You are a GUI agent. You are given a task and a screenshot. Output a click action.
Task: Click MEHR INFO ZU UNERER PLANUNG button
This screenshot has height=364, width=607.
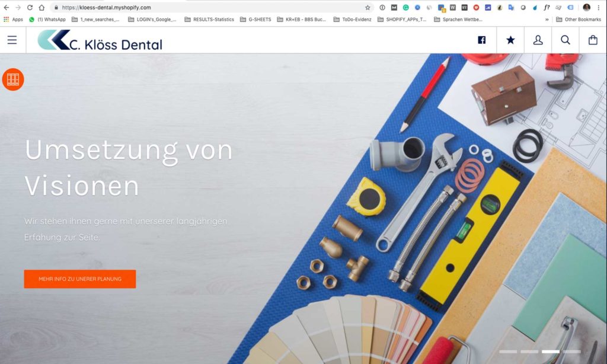(80, 279)
